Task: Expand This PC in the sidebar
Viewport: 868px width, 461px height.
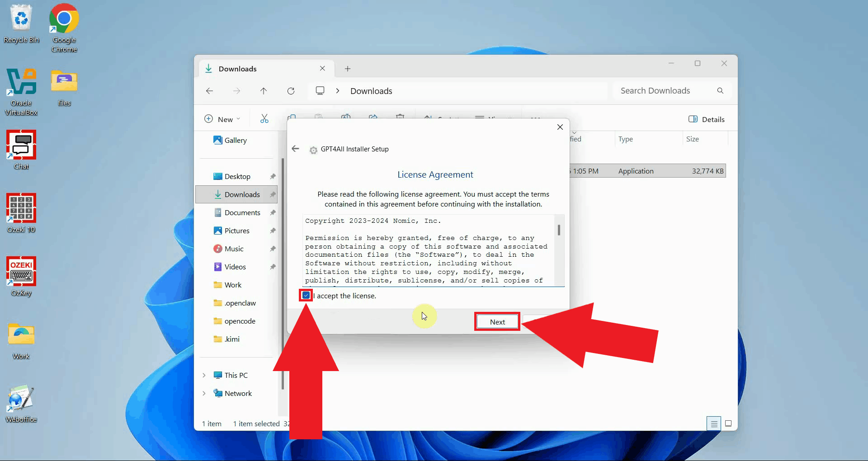Action: 204,375
